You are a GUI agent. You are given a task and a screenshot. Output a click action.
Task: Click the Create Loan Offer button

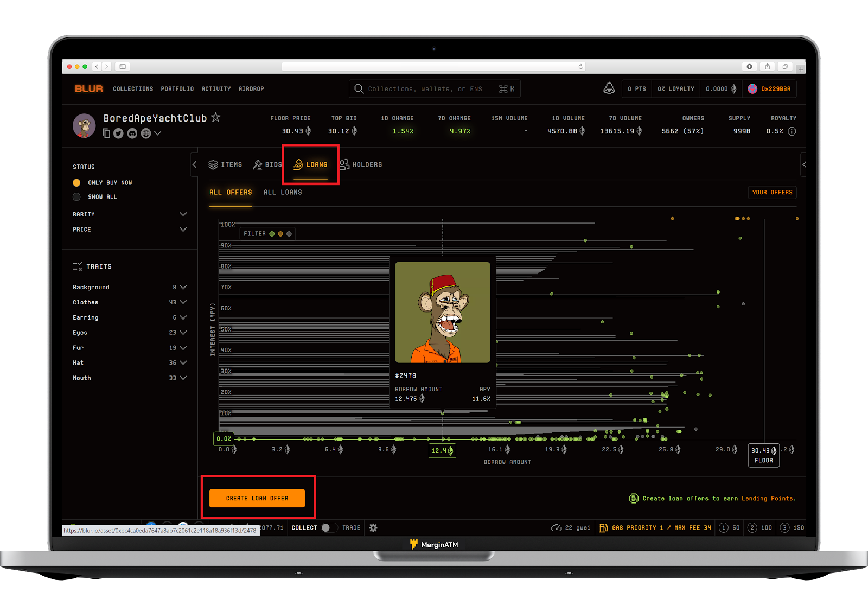[x=257, y=498]
